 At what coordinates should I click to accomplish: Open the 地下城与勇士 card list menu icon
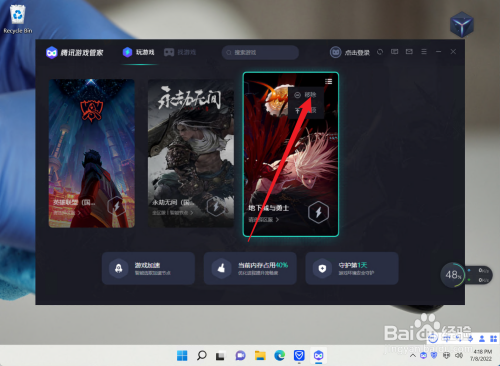328,82
